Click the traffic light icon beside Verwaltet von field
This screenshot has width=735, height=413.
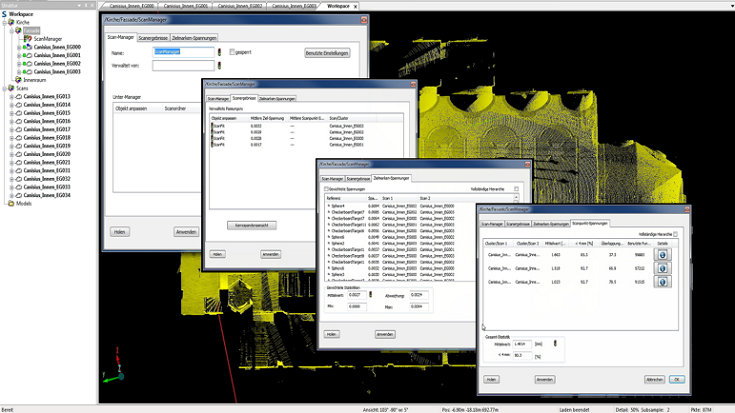pos(219,65)
